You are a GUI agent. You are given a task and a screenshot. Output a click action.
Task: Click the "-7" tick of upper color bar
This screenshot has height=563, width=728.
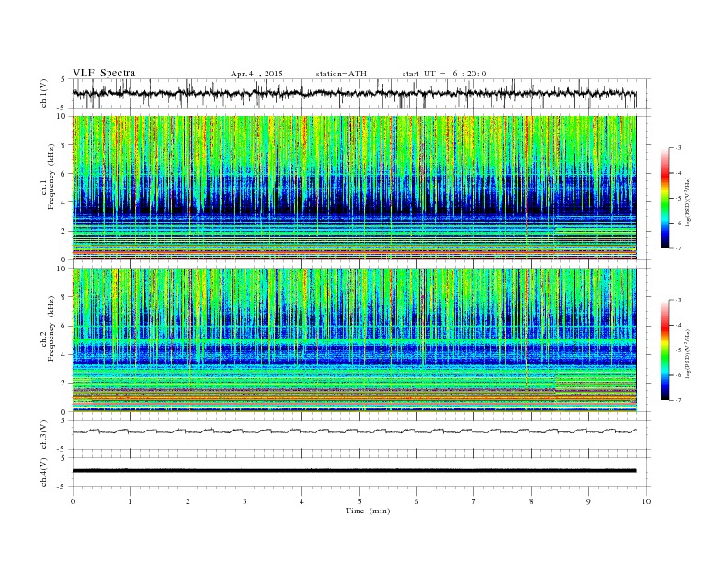pyautogui.click(x=678, y=248)
